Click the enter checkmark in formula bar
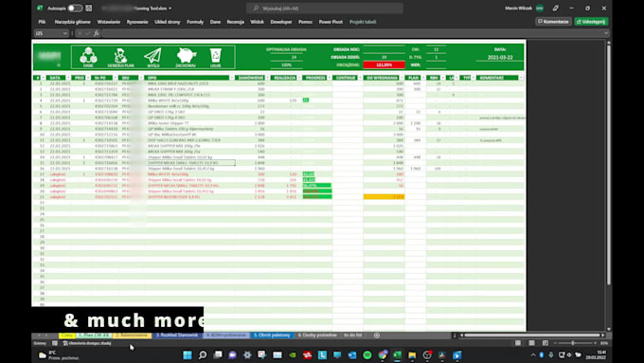Screen dimensions: 644x363 tap(87, 33)
